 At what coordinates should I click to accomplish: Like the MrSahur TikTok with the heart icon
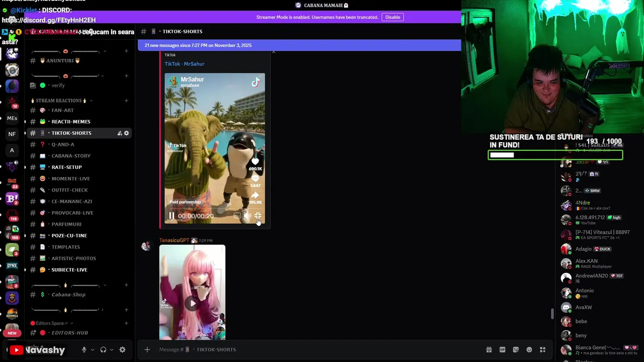pos(255,162)
